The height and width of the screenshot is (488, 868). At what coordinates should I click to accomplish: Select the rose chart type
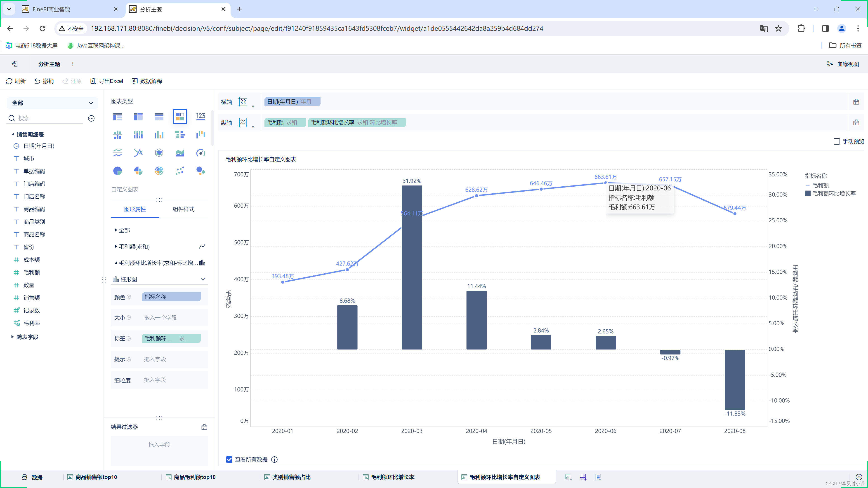[x=138, y=171]
